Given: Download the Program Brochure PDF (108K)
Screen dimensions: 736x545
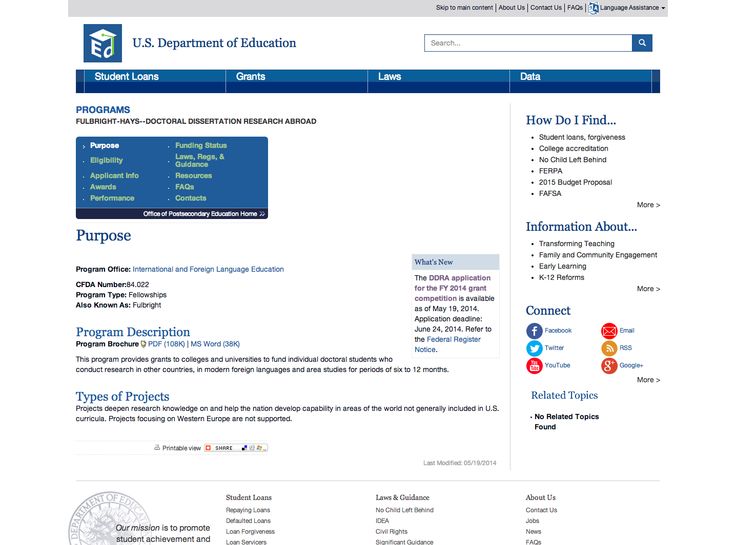Looking at the screenshot, I should pyautogui.click(x=167, y=344).
